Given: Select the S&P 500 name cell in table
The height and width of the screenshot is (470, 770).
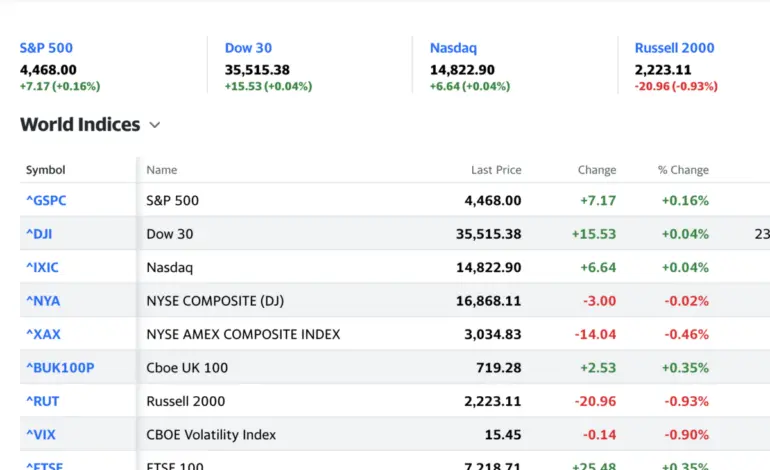Looking at the screenshot, I should coord(172,200).
